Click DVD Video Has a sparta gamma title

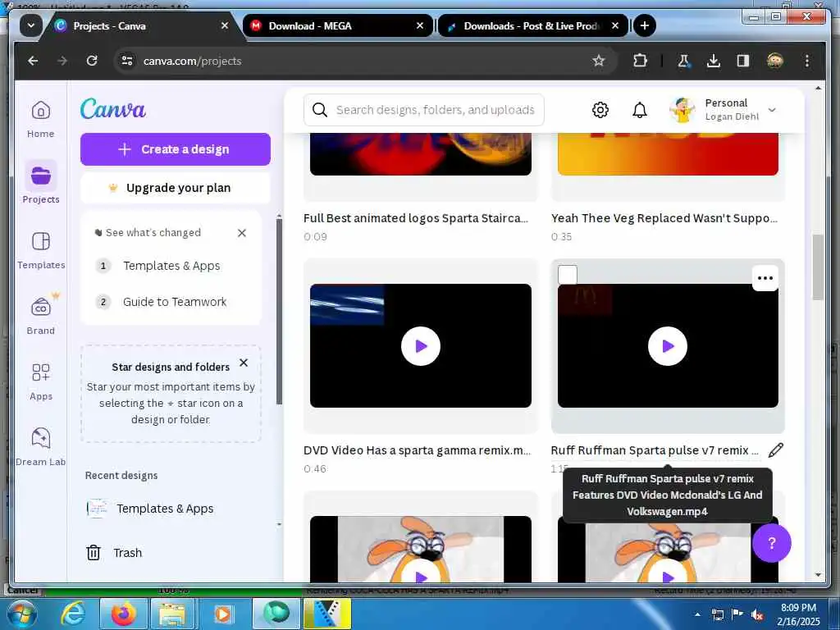pos(417,450)
